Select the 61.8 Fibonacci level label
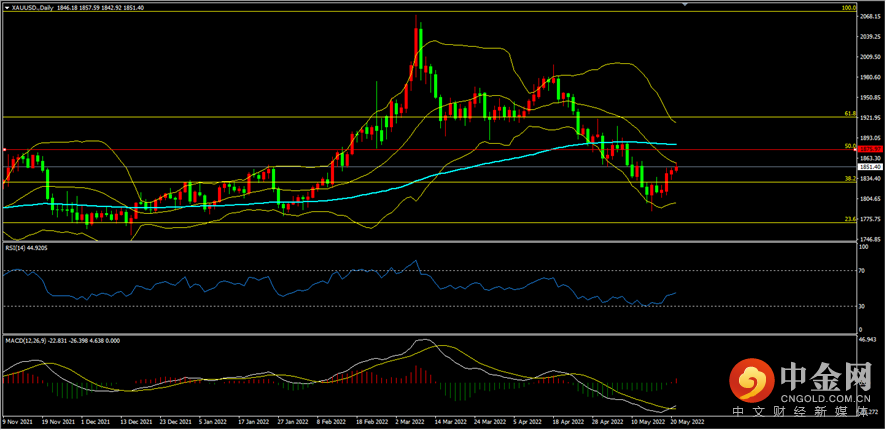Screen dimensions: 886x430 [849, 116]
